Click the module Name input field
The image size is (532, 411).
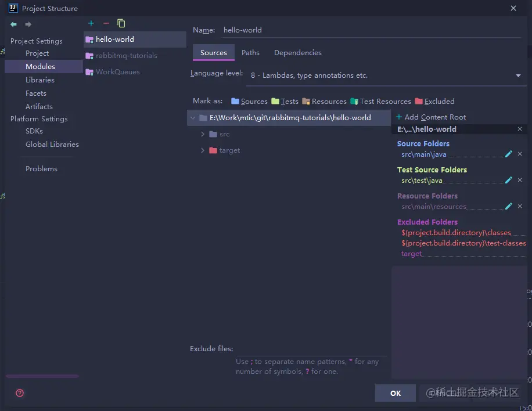[x=372, y=30]
